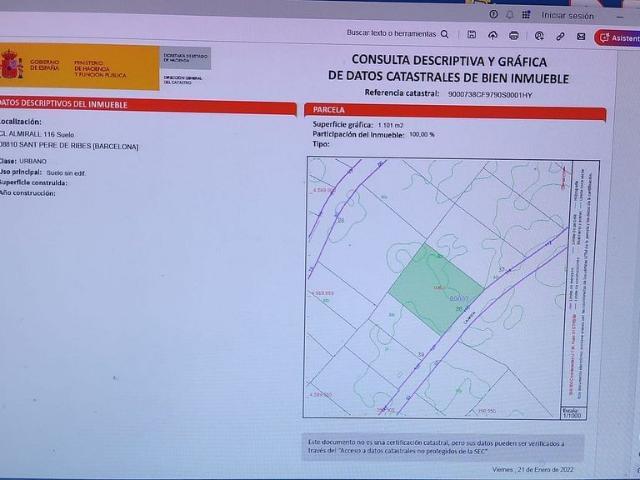The height and width of the screenshot is (480, 640).
Task: Click the URBANO class value
Action: (x=33, y=161)
